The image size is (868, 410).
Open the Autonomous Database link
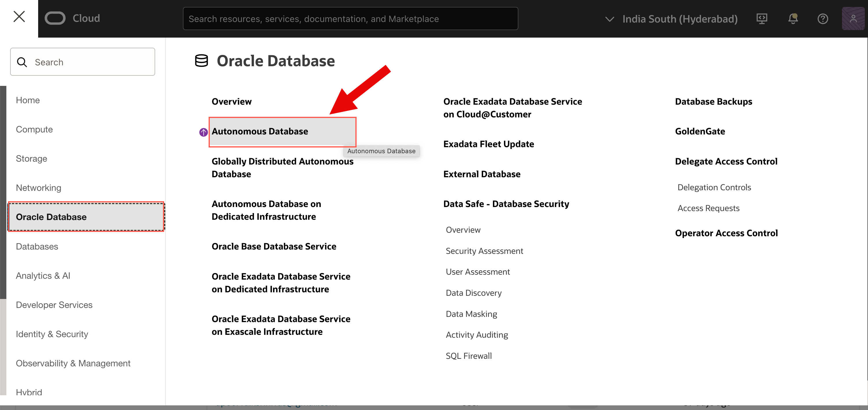(x=260, y=132)
